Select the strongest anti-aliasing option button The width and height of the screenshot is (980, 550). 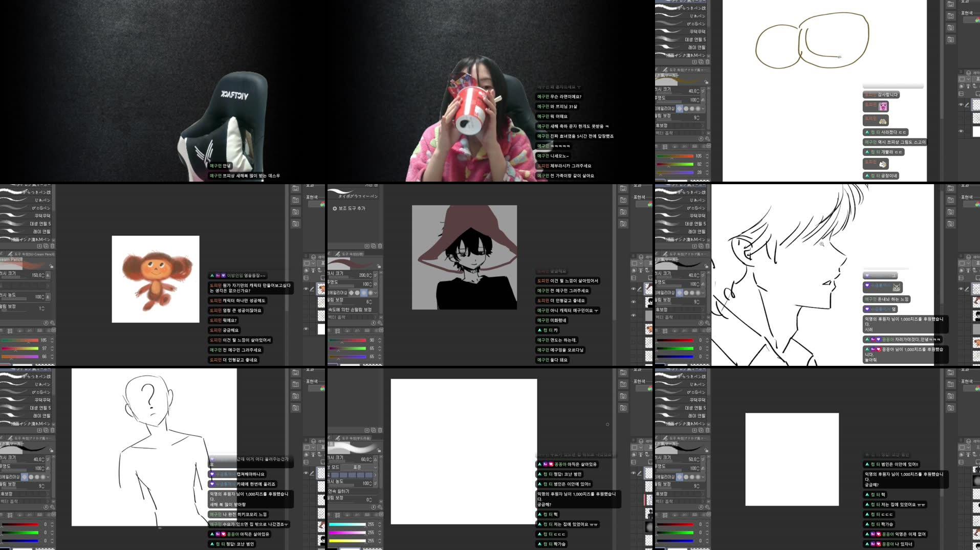pyautogui.click(x=371, y=293)
